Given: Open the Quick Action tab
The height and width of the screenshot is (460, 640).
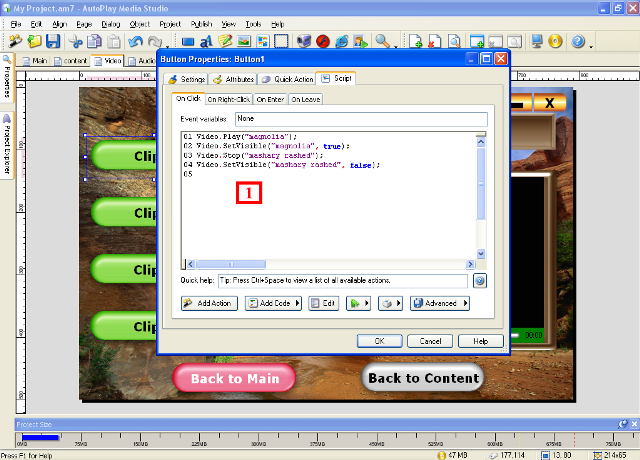Looking at the screenshot, I should (x=288, y=79).
